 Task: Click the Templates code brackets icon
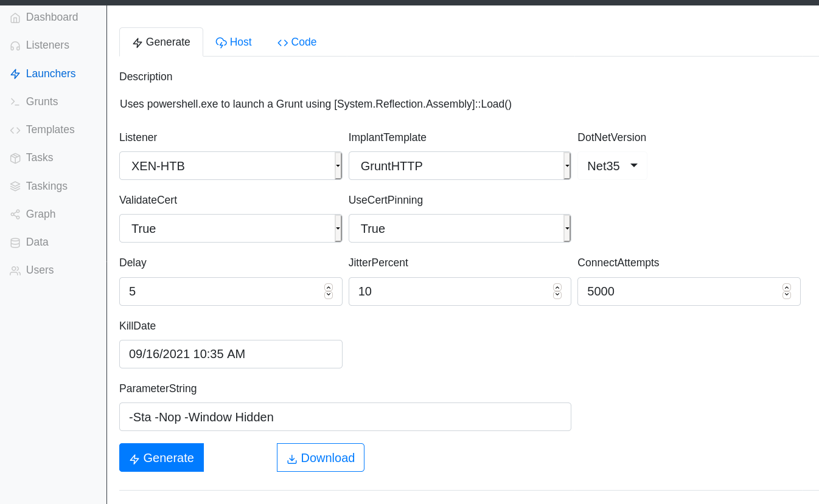click(x=15, y=130)
